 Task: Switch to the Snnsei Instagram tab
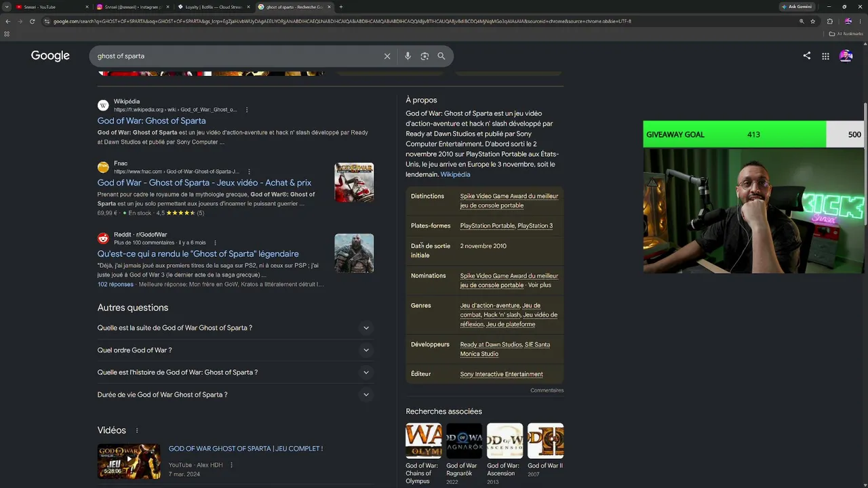(x=134, y=7)
